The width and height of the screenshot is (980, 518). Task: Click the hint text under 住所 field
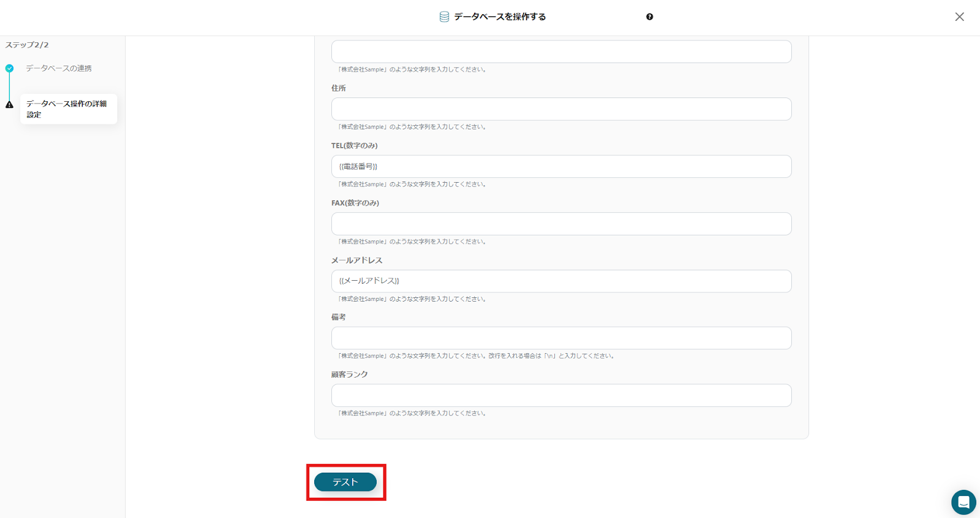(x=413, y=127)
